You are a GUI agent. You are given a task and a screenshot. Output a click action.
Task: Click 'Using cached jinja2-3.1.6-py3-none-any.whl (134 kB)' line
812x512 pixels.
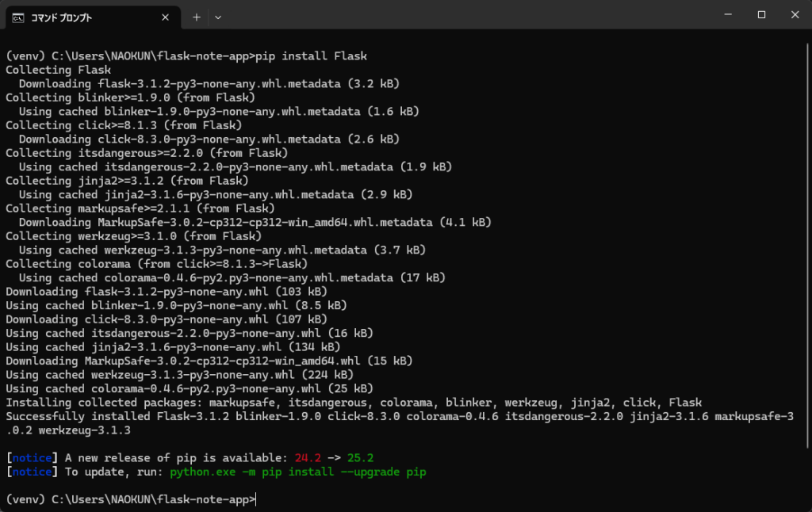point(173,347)
